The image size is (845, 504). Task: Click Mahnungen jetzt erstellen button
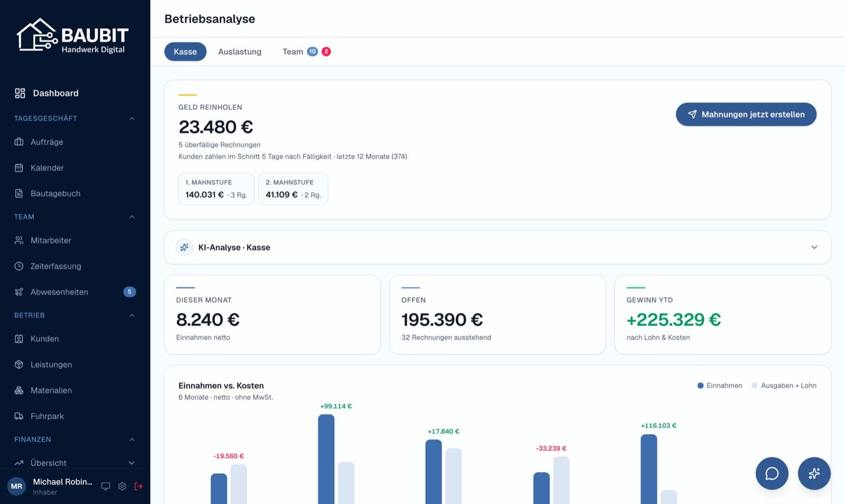[746, 115]
